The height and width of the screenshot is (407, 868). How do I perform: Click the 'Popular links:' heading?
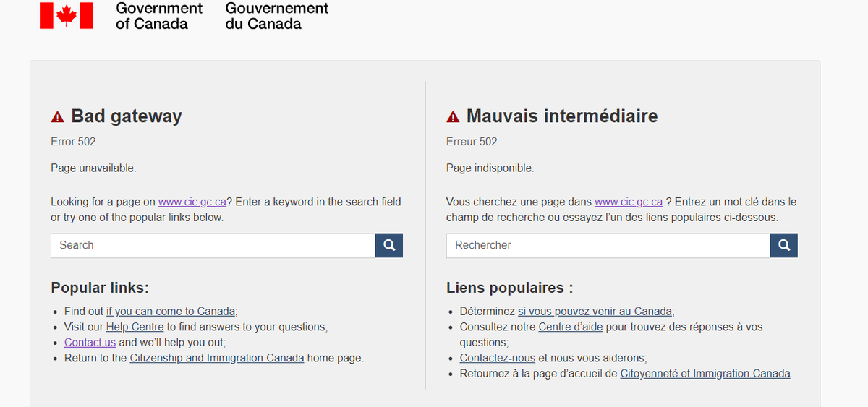pyautogui.click(x=100, y=288)
